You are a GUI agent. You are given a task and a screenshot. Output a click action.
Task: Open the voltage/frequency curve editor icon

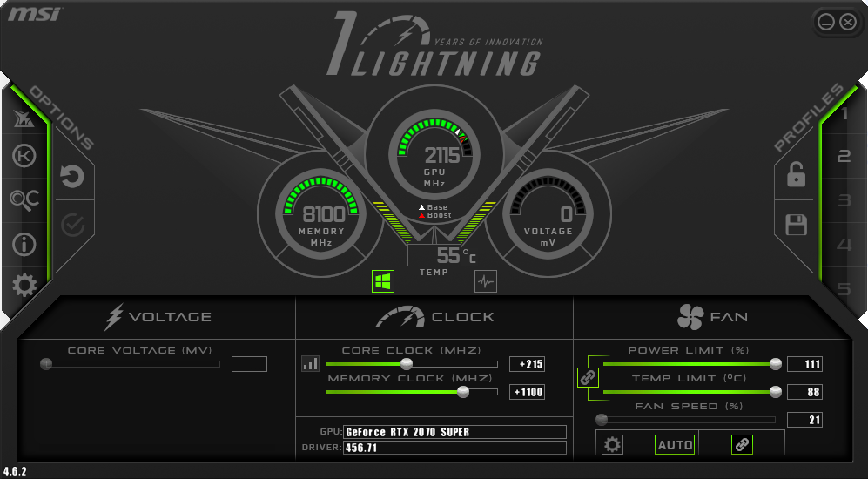click(311, 364)
